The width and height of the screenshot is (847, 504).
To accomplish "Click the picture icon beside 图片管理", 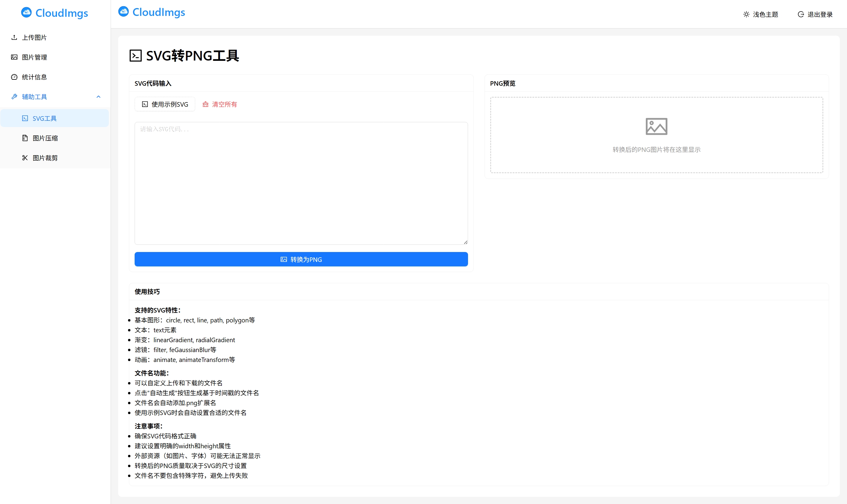I will click(x=14, y=57).
